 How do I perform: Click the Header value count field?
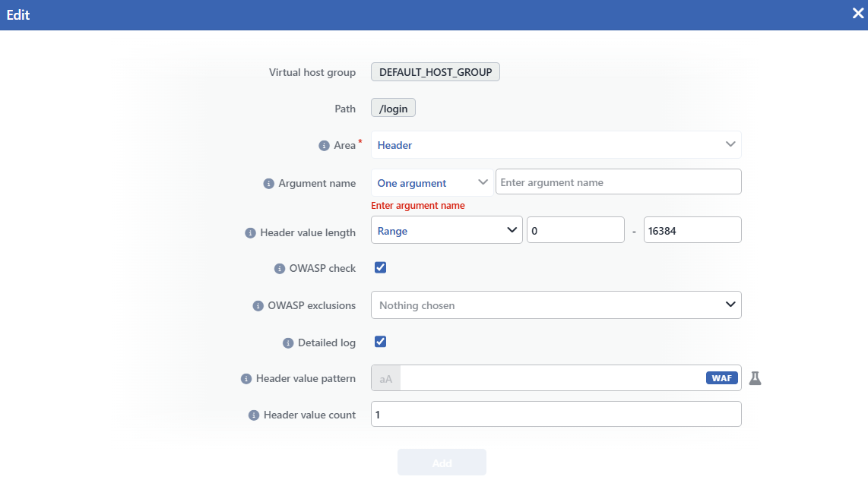point(556,415)
